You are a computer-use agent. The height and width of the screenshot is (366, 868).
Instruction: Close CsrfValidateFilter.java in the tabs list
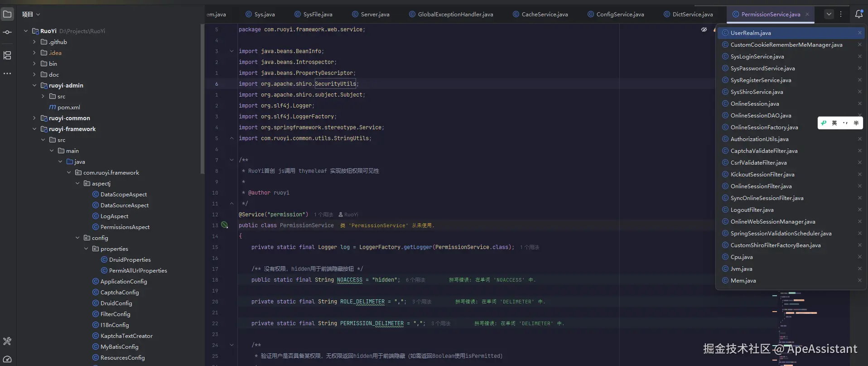(x=859, y=162)
